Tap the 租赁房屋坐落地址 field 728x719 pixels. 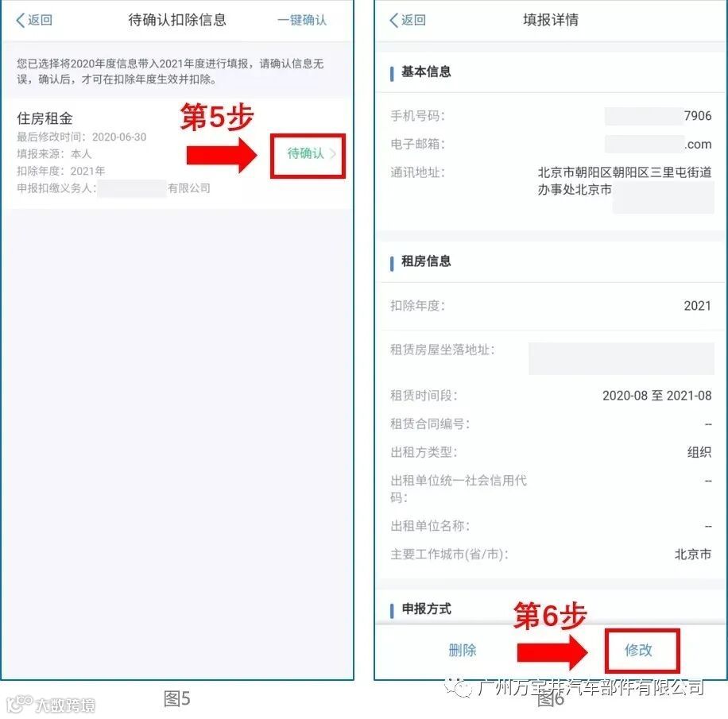(x=622, y=358)
